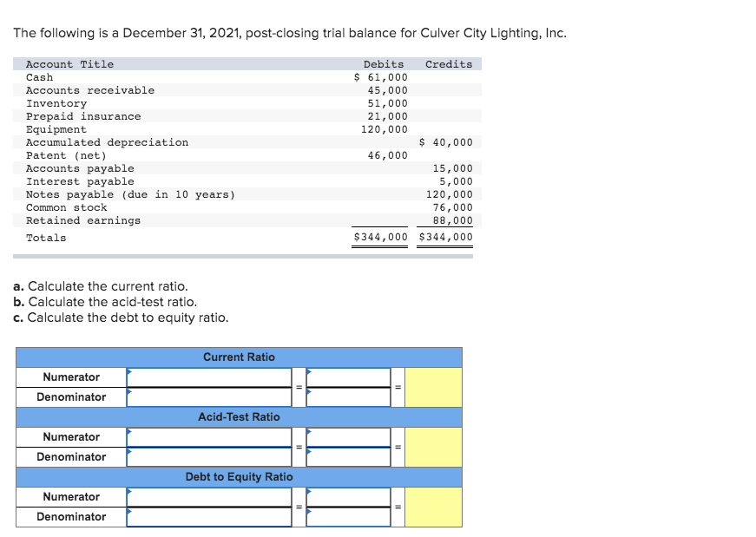Open the Current Ratio numerator name dropdown
756x537 pixels.
tap(209, 377)
